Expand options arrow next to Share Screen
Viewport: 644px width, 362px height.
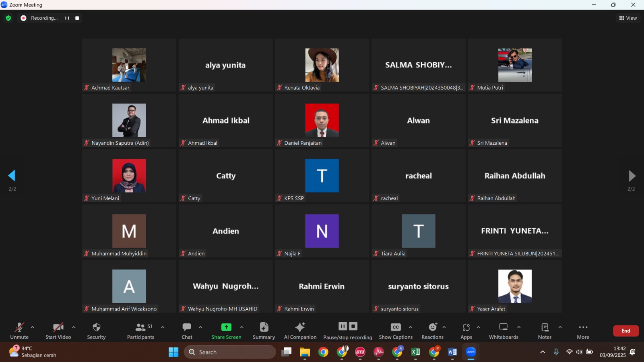pyautogui.click(x=242, y=327)
